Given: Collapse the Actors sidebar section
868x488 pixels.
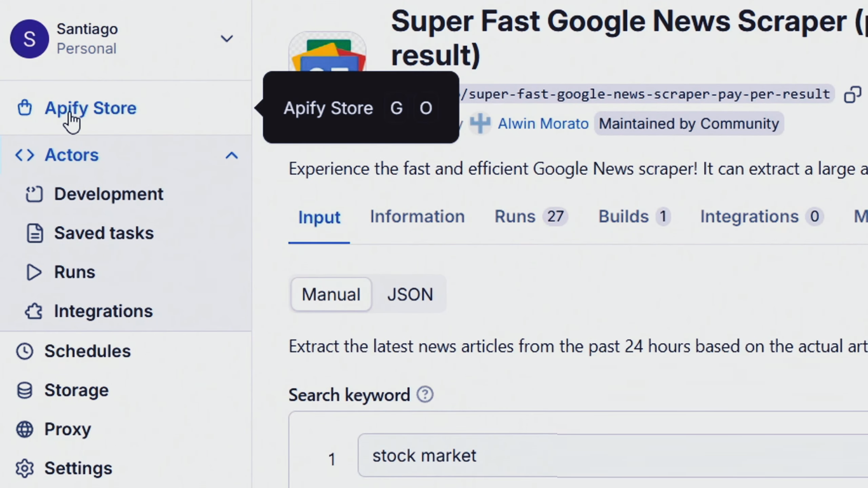Looking at the screenshot, I should click(x=231, y=155).
